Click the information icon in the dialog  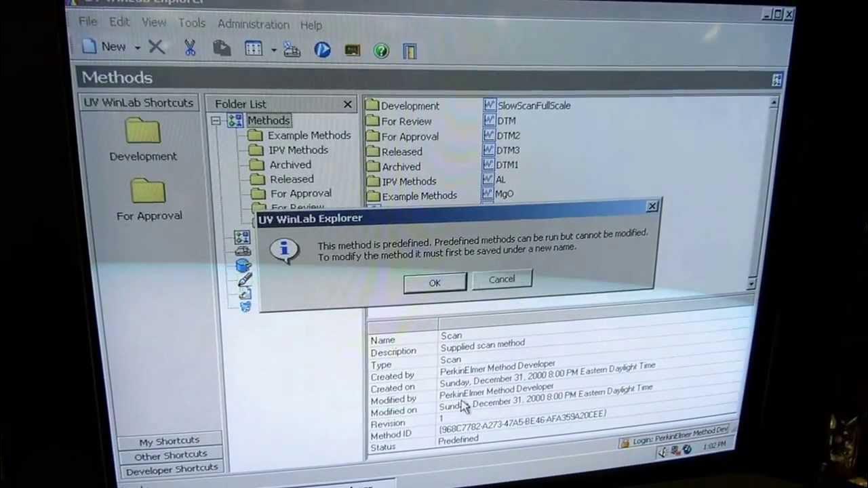click(x=284, y=249)
